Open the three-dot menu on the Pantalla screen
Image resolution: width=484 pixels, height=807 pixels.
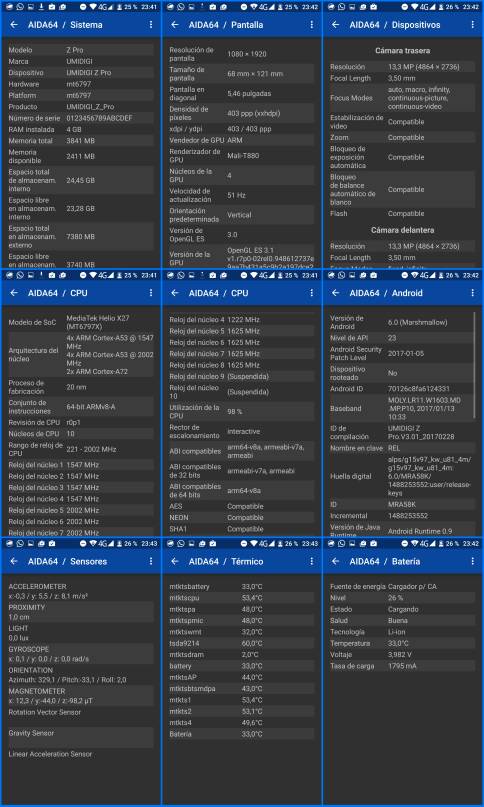click(x=312, y=25)
